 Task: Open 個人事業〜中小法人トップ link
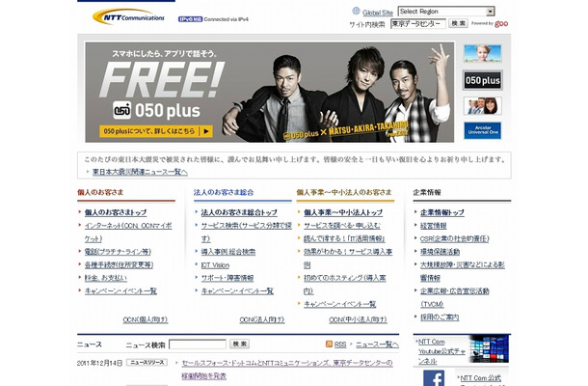[343, 212]
